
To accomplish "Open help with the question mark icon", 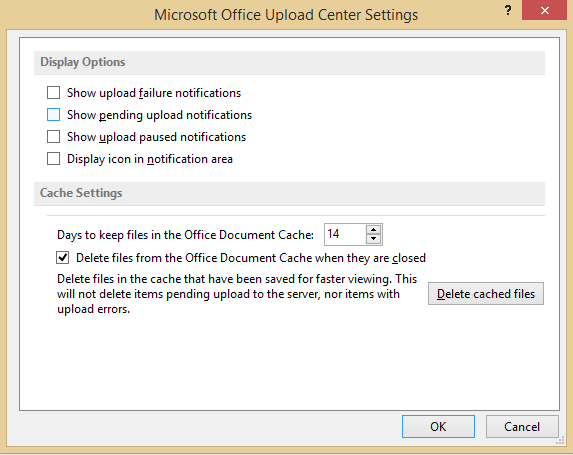I will tap(508, 11).
